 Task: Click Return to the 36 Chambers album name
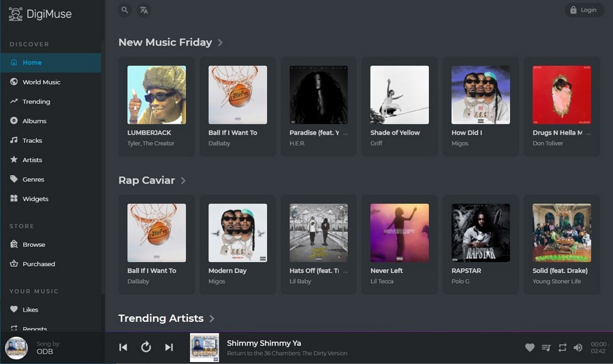pos(287,354)
